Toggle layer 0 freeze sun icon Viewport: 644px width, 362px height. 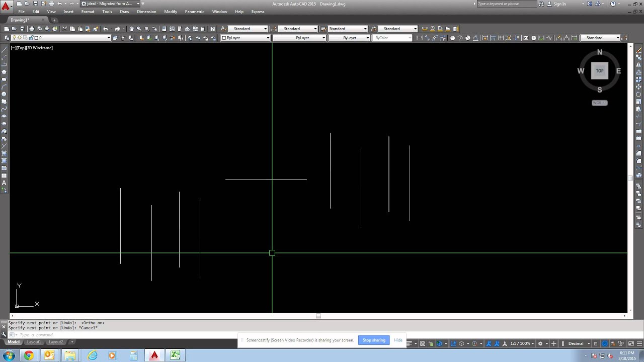click(19, 38)
